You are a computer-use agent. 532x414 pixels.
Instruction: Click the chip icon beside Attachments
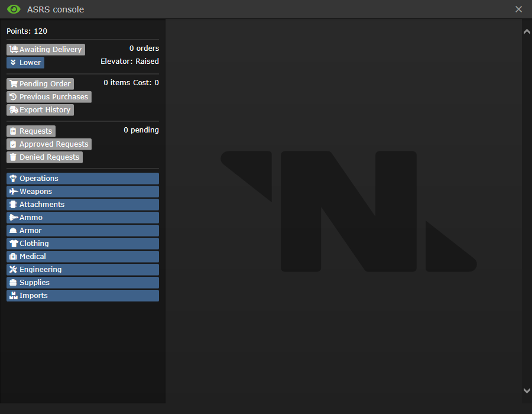(13, 204)
